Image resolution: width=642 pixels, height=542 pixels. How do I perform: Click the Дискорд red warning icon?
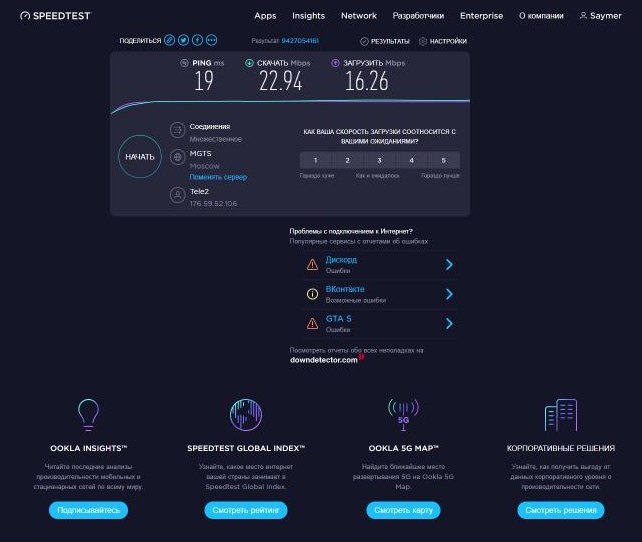(x=312, y=264)
